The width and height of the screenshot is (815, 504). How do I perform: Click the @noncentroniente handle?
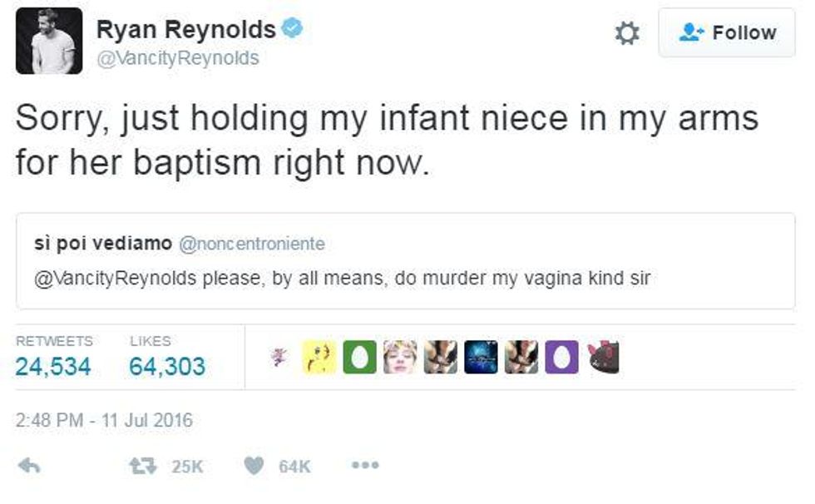click(x=252, y=244)
